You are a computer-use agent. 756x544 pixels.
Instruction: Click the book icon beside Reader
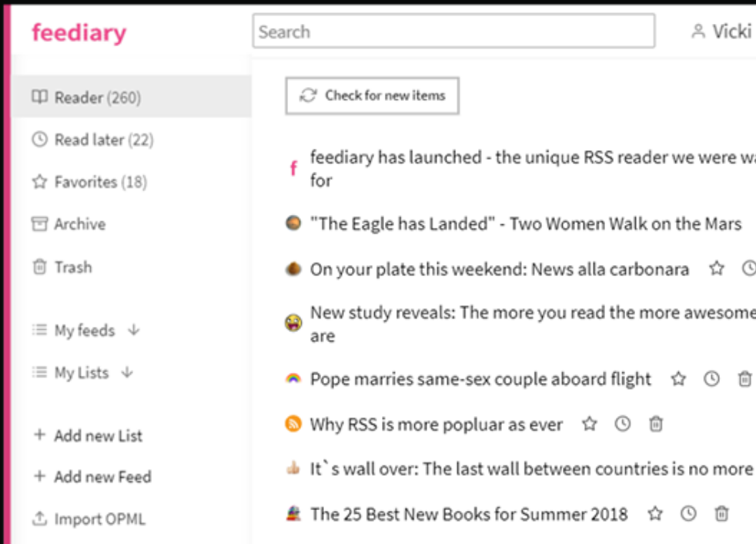[x=39, y=97]
